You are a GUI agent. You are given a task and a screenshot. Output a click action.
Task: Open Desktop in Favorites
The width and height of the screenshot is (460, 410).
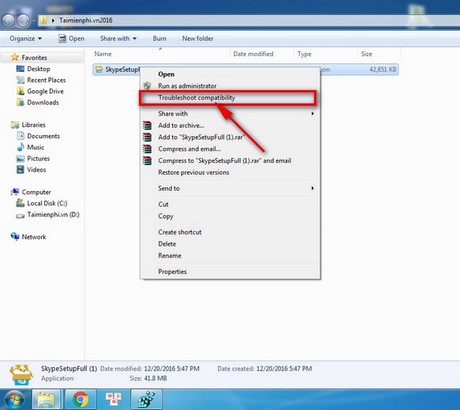38,69
